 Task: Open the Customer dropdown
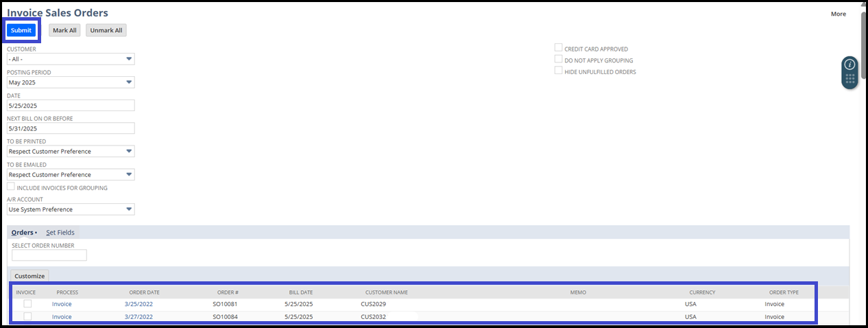click(71, 59)
